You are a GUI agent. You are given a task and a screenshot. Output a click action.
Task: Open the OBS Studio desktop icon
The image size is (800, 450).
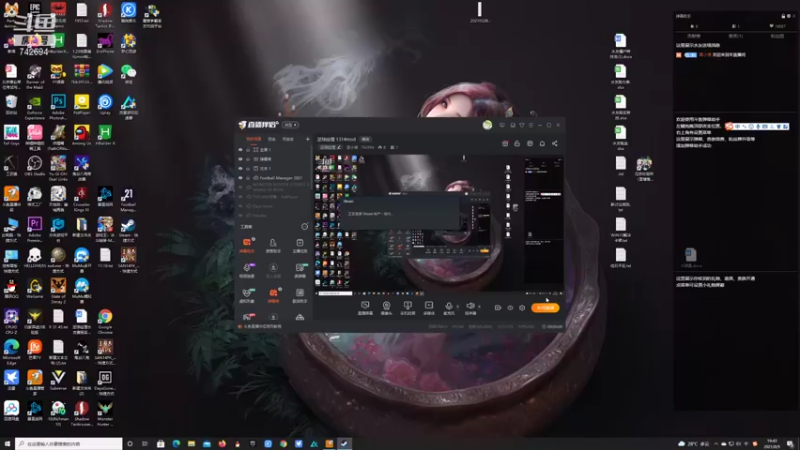(35, 167)
